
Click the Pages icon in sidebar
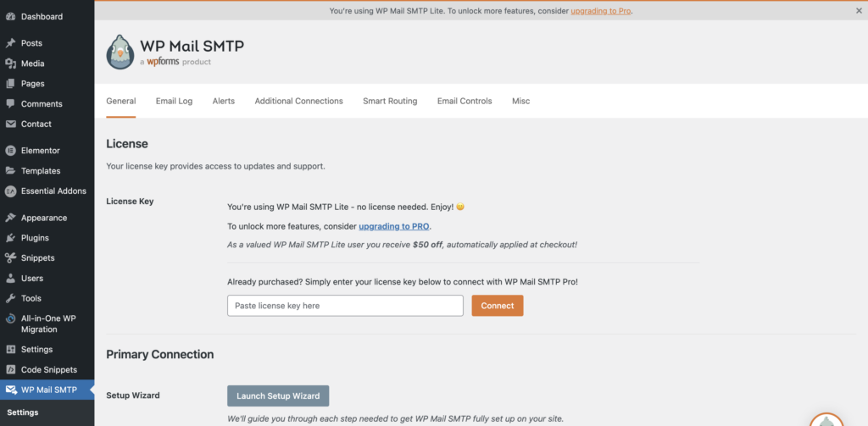[10, 84]
